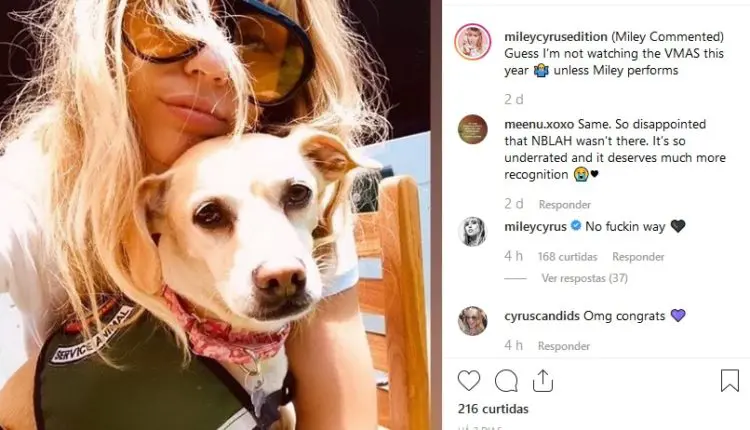The height and width of the screenshot is (430, 750).
Task: View 168 curtidas on Miley's comment
Action: [568, 257]
